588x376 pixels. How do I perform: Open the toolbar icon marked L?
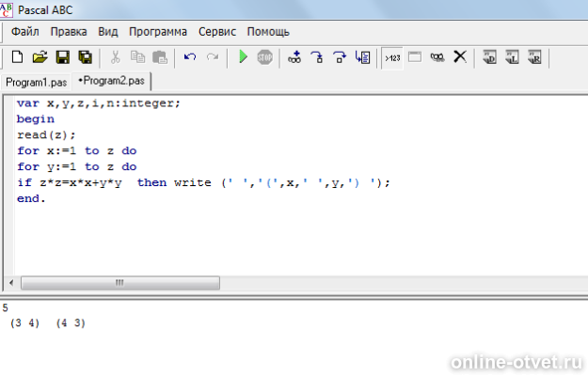[512, 57]
